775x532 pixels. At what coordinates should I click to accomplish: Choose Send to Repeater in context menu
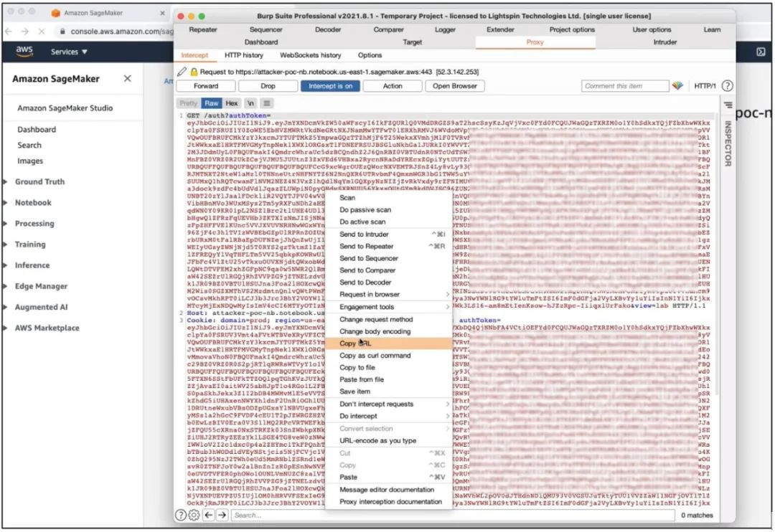[388, 246]
